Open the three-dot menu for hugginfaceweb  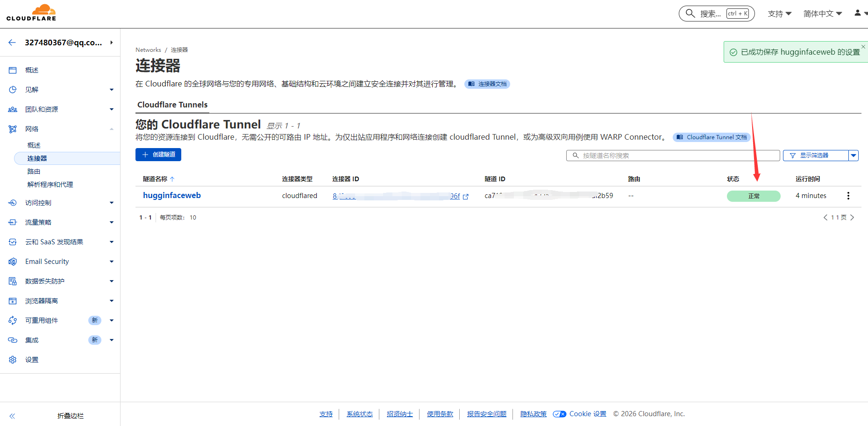(x=848, y=196)
